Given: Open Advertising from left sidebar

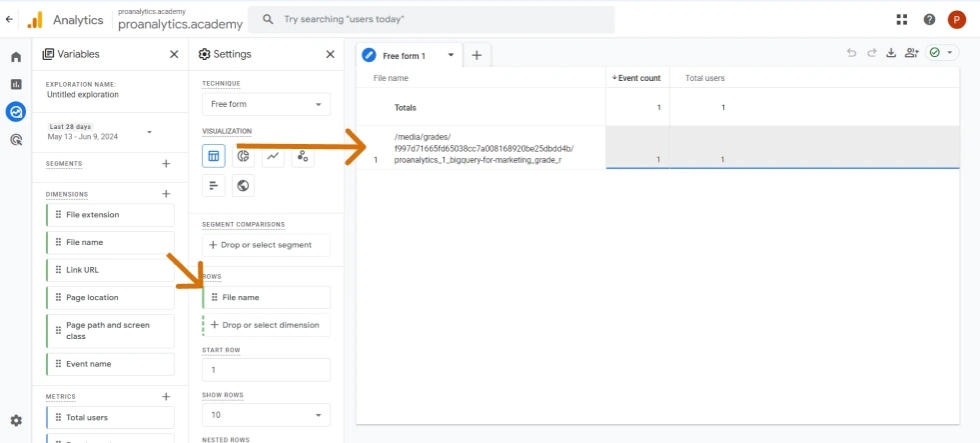Looking at the screenshot, I should [16, 140].
